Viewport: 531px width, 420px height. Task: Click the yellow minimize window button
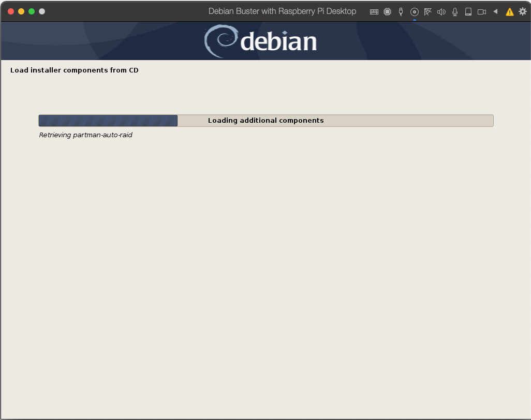tap(21, 11)
